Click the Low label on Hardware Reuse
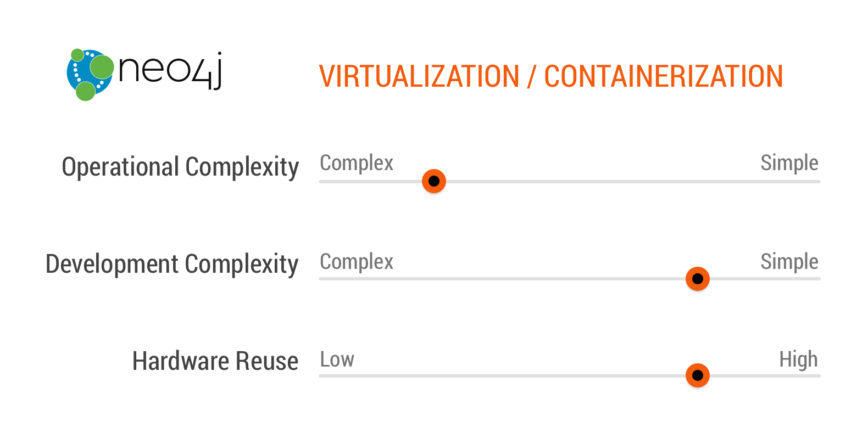868x439 pixels. click(x=337, y=359)
